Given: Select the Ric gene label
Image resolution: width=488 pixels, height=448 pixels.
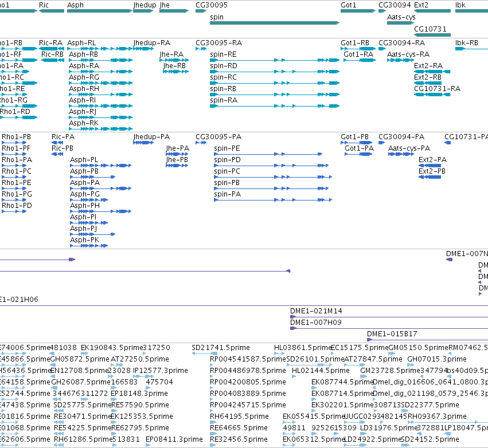Looking at the screenshot, I should point(44,5).
